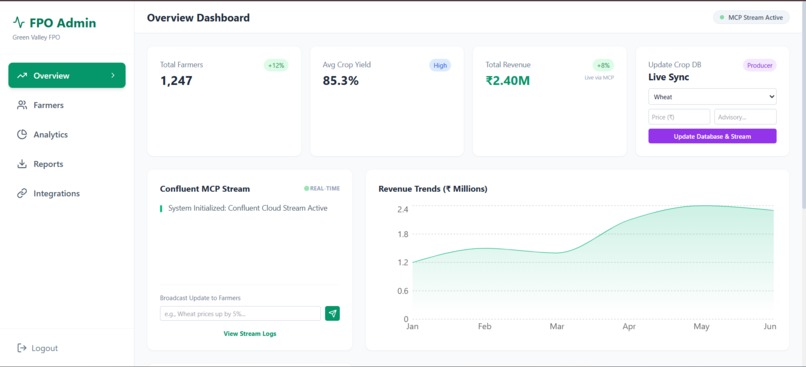Image resolution: width=806 pixels, height=367 pixels.
Task: Click the May label on chart axis
Action: [x=701, y=327]
